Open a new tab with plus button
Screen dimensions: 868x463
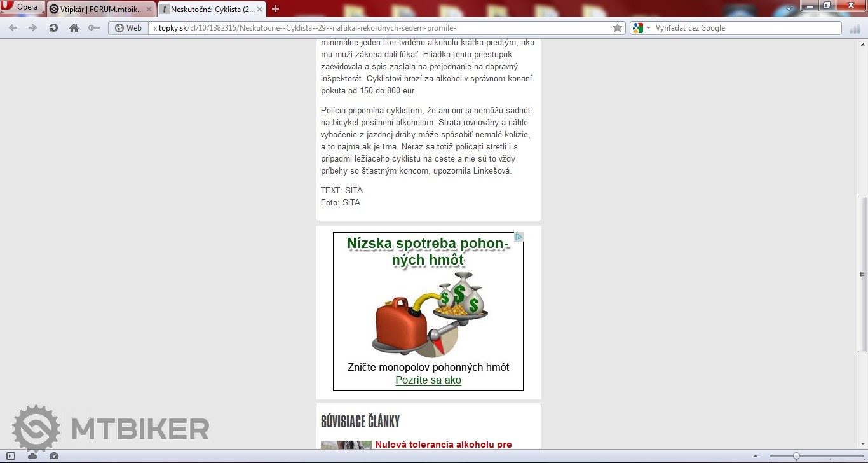(x=275, y=9)
